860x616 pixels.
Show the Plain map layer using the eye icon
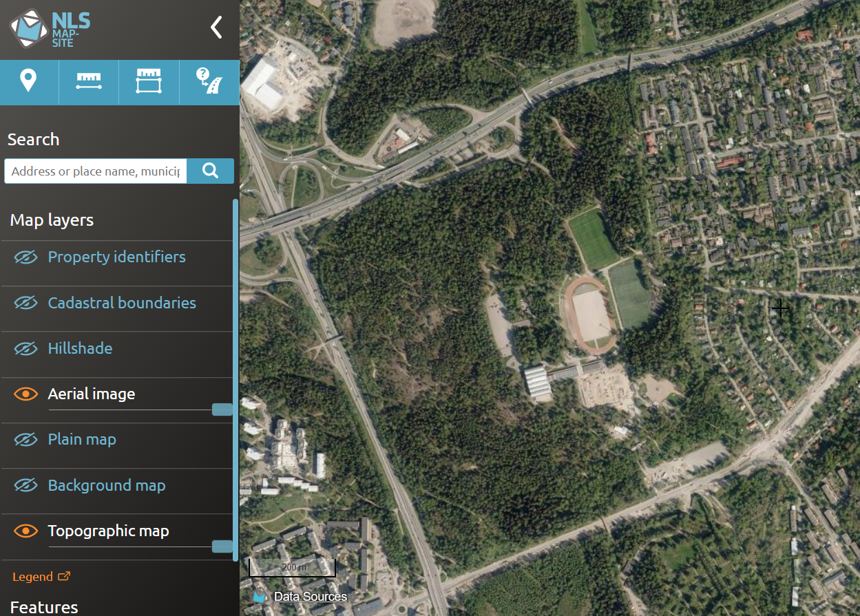pyautogui.click(x=25, y=439)
